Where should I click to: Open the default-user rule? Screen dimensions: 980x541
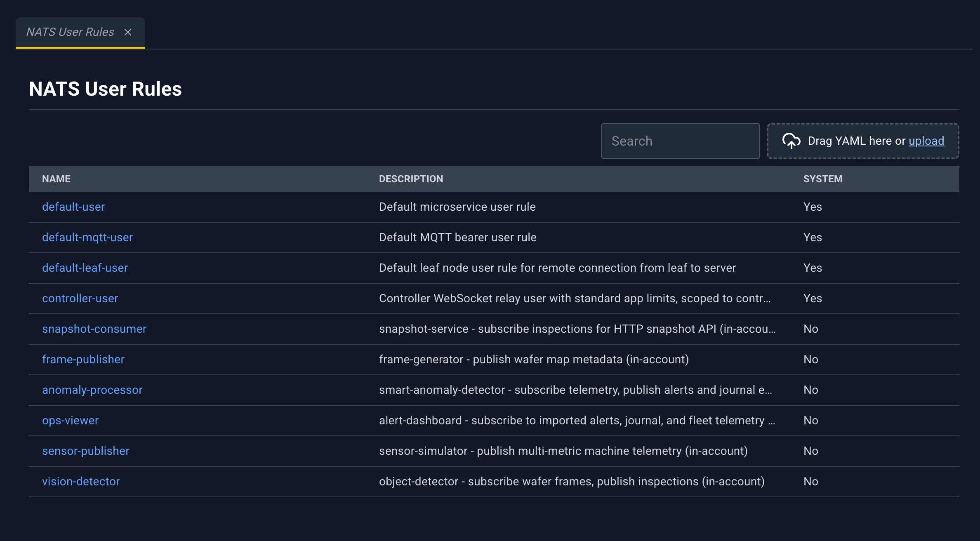point(73,207)
